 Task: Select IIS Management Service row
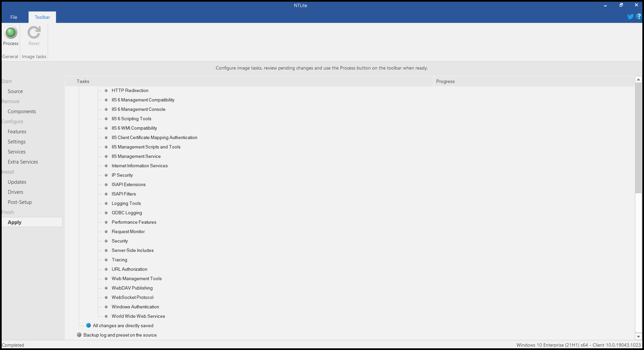tap(136, 156)
